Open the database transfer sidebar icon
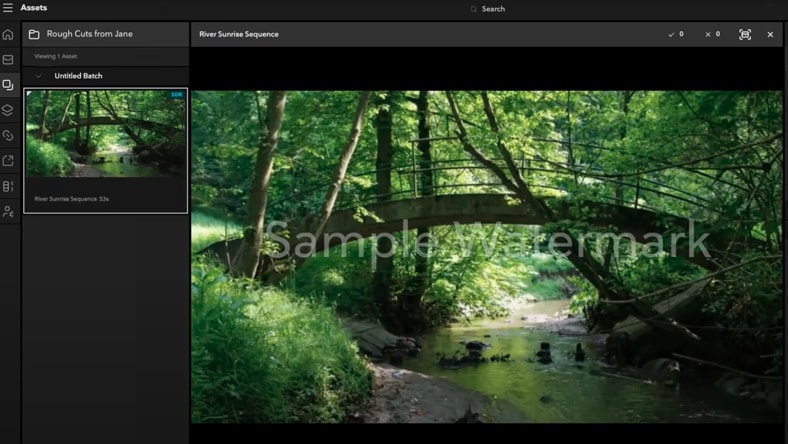The height and width of the screenshot is (444, 788). point(8,187)
